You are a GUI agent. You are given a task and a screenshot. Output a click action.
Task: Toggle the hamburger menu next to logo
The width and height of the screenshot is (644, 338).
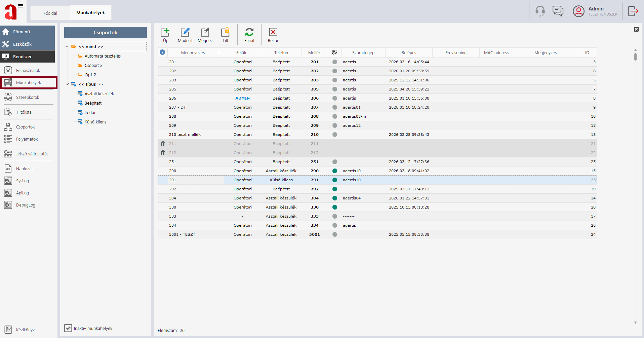tap(21, 6)
